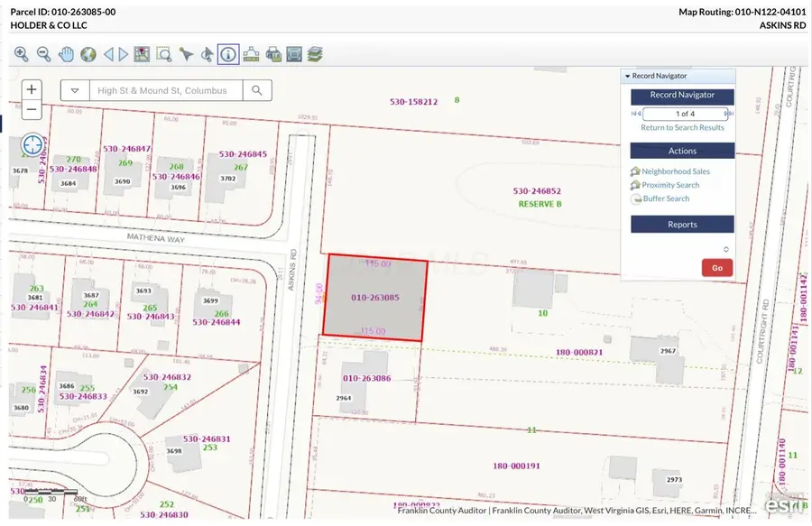
Task: Run the search with magnifier icon
Action: pos(256,90)
